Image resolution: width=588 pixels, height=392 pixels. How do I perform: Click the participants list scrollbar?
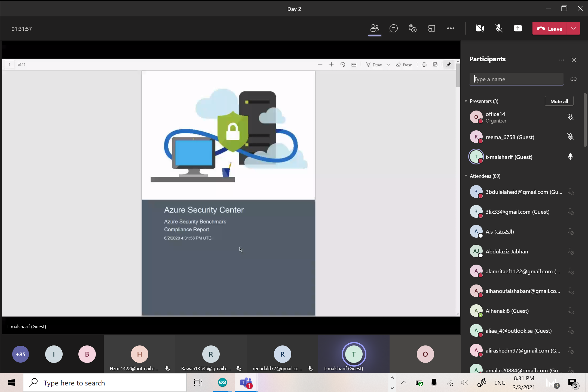click(585, 120)
